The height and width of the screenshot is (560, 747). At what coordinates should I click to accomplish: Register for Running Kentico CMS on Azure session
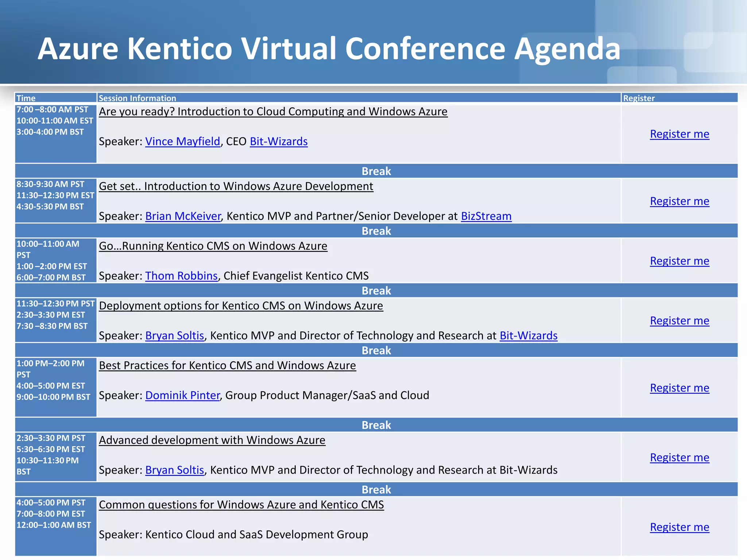coord(680,261)
